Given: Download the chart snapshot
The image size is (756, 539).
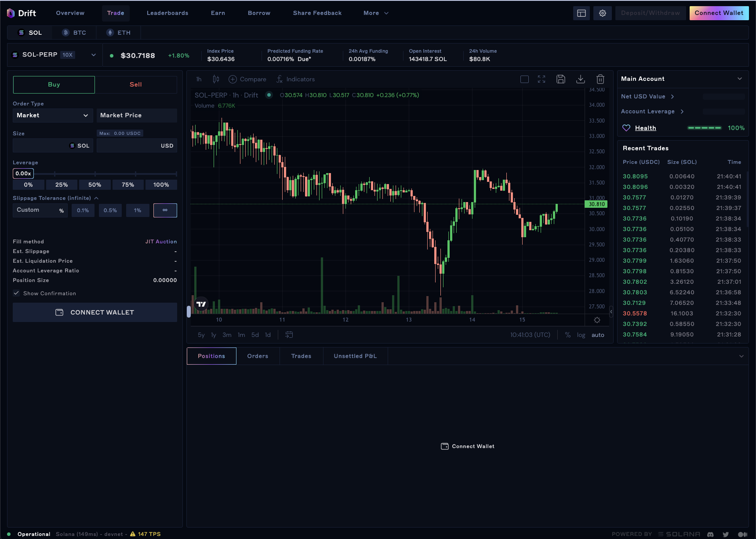Looking at the screenshot, I should [581, 79].
